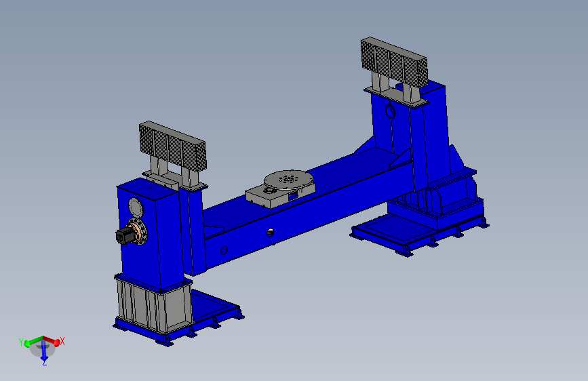Select the gray grated pad above right column
The width and height of the screenshot is (588, 381).
(x=394, y=62)
